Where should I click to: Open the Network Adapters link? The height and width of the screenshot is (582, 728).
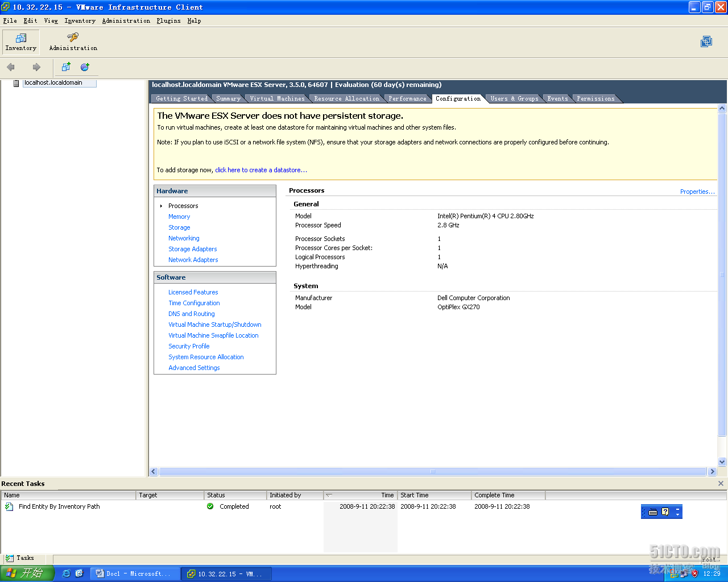coord(193,260)
